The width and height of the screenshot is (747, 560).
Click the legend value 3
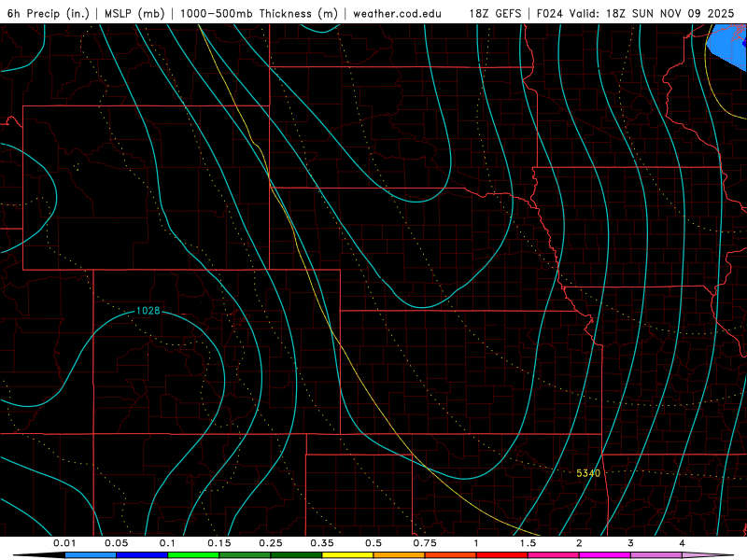(x=631, y=543)
